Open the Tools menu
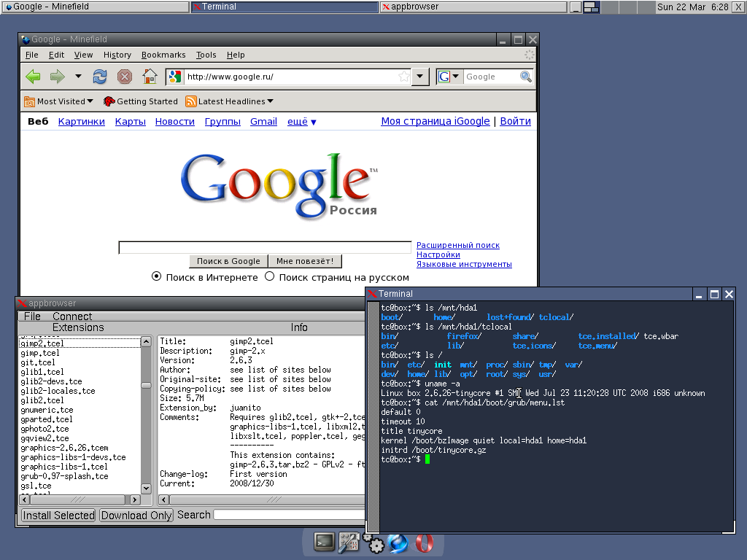This screenshot has width=747, height=560. [206, 55]
